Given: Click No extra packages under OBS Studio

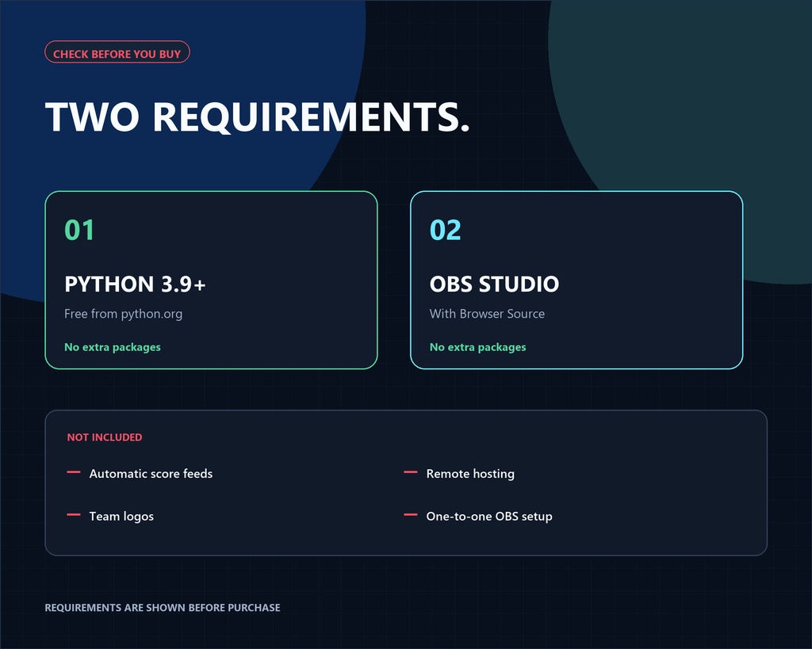Looking at the screenshot, I should tap(477, 347).
